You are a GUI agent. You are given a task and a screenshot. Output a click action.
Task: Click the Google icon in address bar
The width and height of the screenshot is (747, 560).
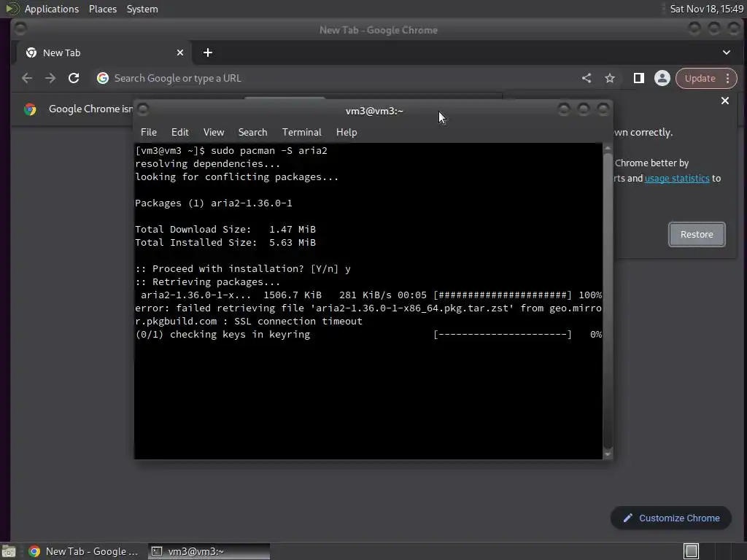click(x=102, y=78)
